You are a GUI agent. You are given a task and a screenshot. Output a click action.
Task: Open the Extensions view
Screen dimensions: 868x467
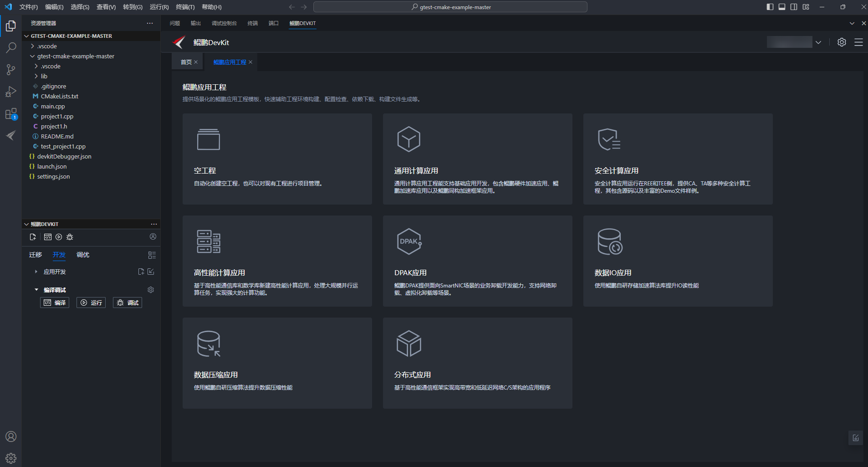[x=11, y=113]
